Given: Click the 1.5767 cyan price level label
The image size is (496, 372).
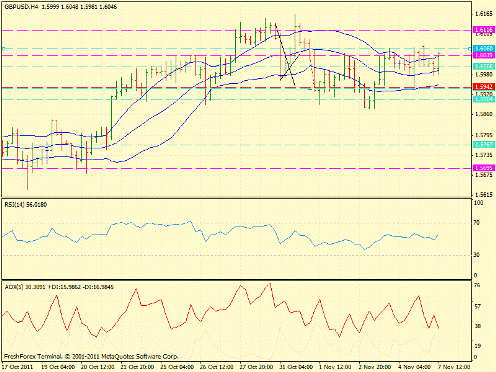Looking at the screenshot, I should 484,144.
